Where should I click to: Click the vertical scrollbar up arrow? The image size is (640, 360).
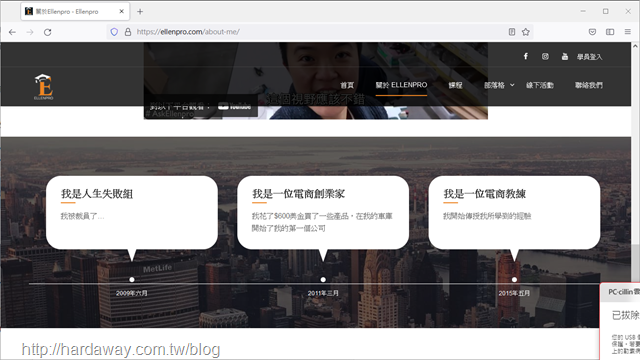tap(636, 46)
